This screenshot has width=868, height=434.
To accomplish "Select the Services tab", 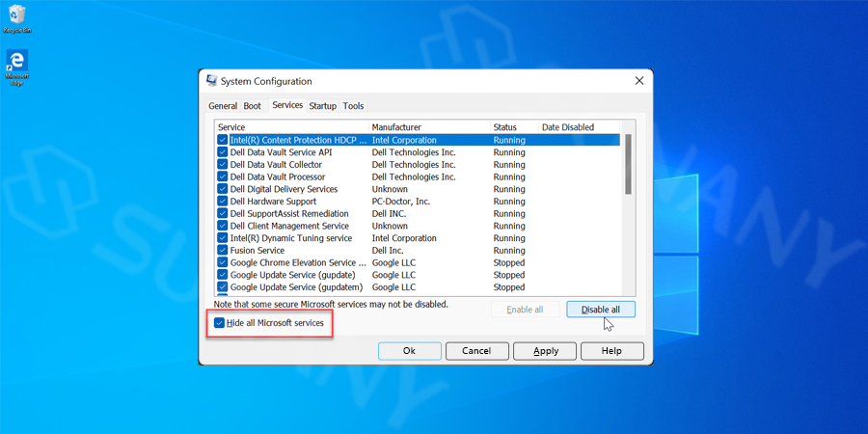I will (287, 104).
